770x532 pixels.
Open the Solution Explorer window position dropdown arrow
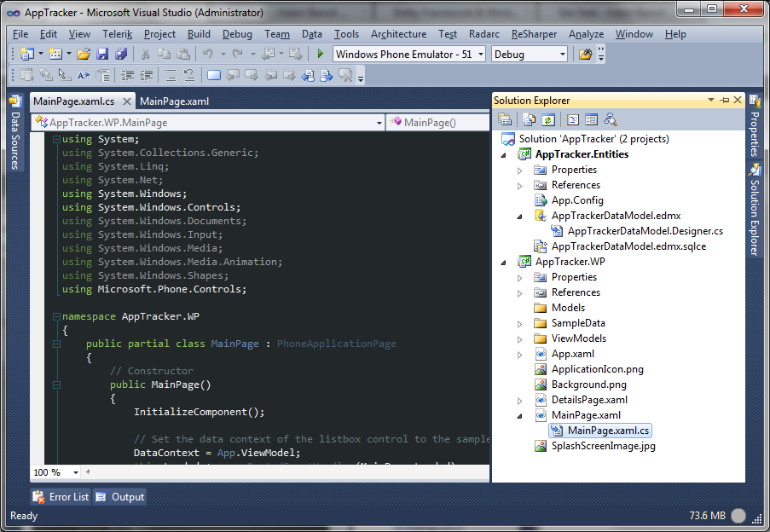pos(710,100)
